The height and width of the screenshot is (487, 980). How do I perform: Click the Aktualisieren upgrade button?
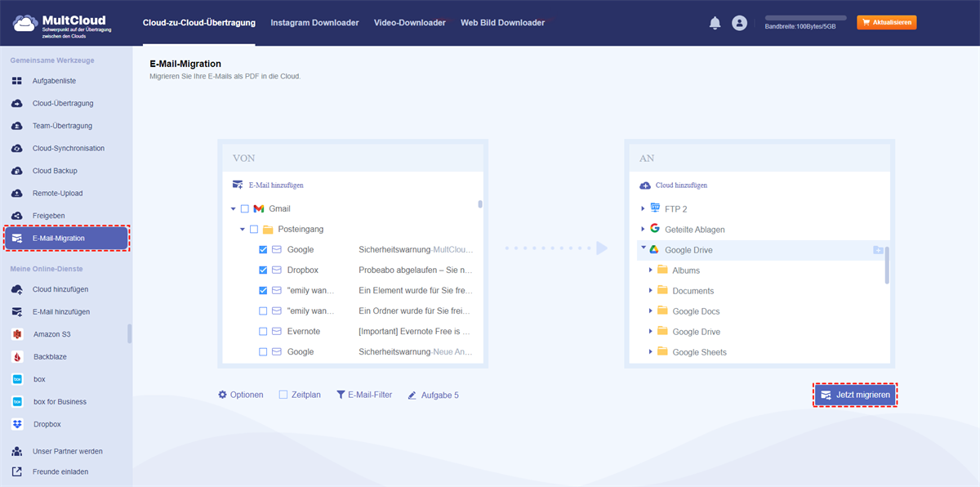pyautogui.click(x=887, y=23)
